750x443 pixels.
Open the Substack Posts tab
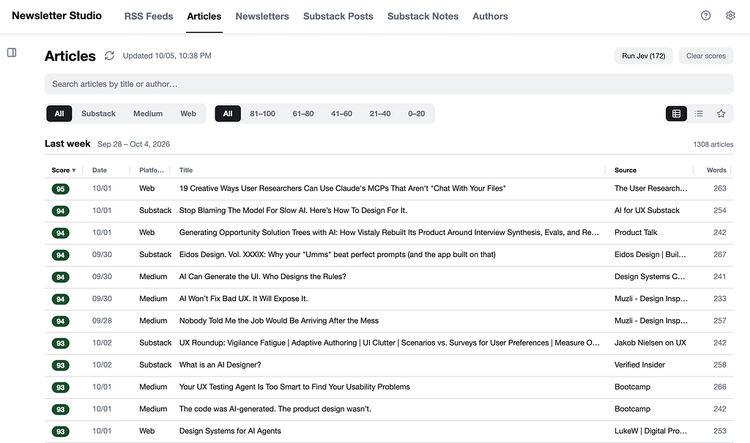point(338,16)
